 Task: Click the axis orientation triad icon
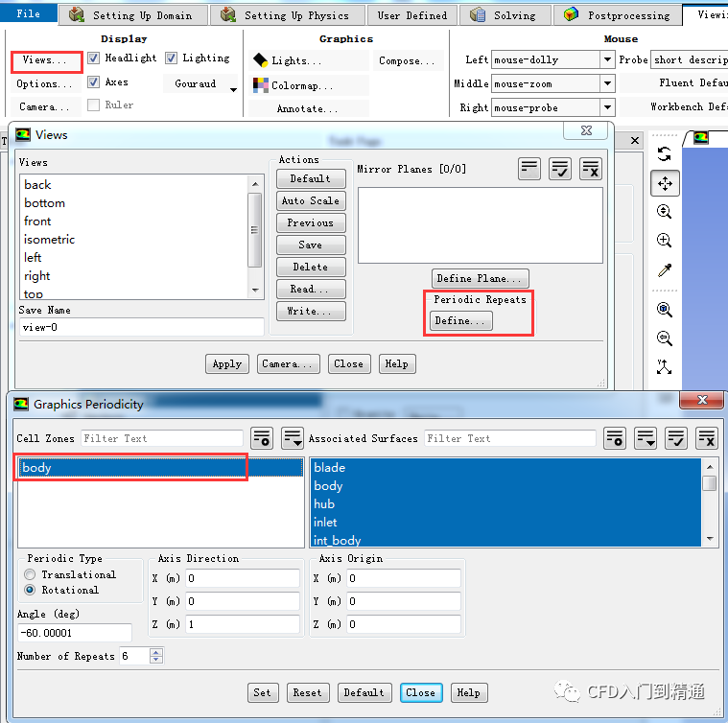click(x=665, y=366)
